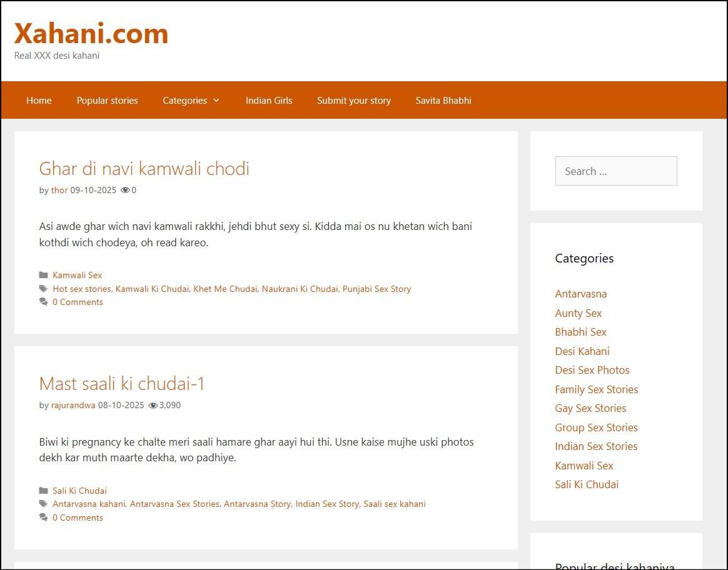Click the Xahani.com site title
Viewport: 728px width, 570px height.
pos(91,33)
